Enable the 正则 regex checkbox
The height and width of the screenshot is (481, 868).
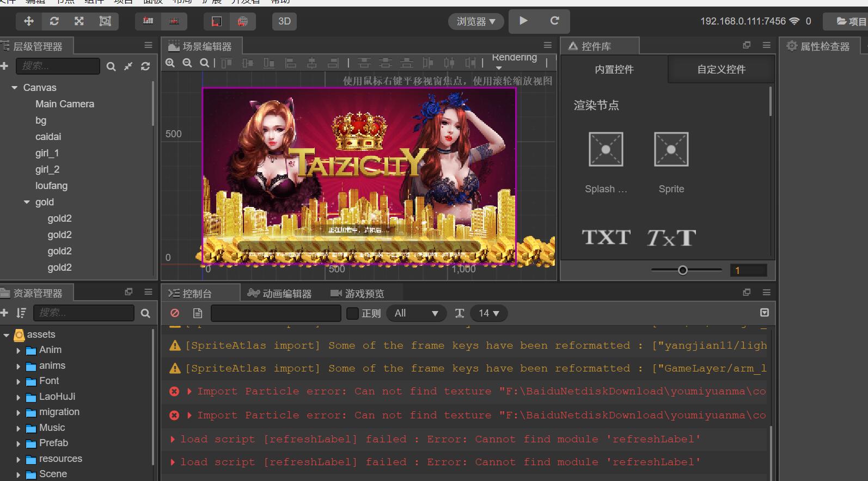point(352,313)
